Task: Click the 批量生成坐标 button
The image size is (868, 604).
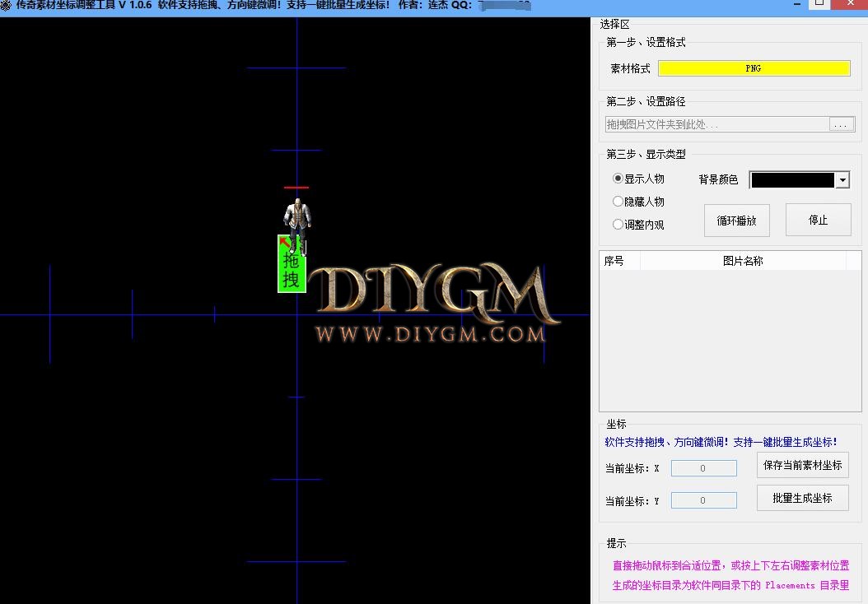Action: [x=803, y=498]
